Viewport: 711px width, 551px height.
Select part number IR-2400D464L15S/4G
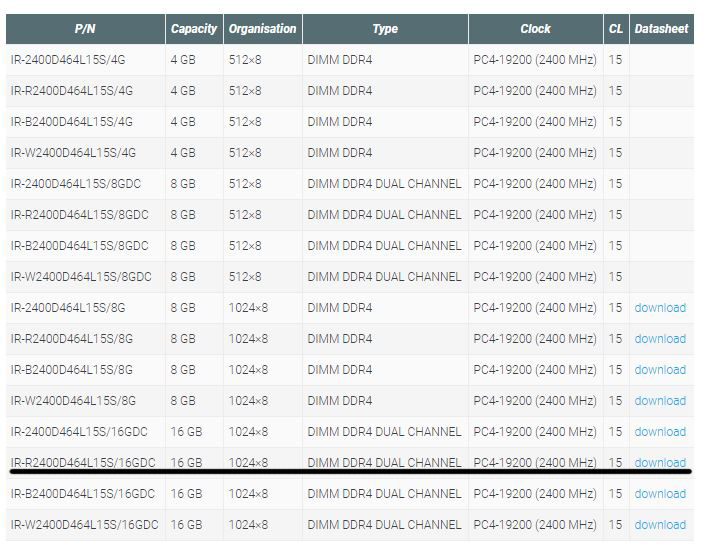pyautogui.click(x=68, y=60)
